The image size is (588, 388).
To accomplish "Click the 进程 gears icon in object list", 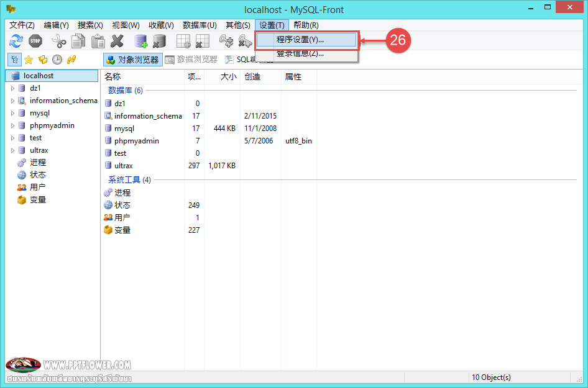I will click(108, 192).
